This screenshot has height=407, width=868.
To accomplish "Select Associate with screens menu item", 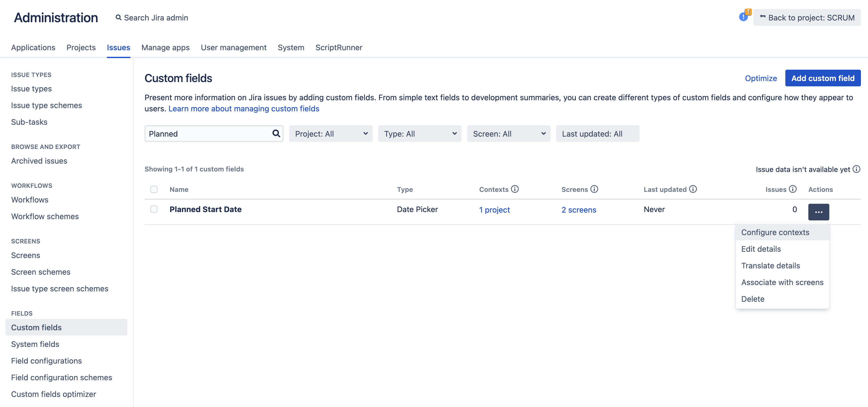I will pyautogui.click(x=782, y=282).
